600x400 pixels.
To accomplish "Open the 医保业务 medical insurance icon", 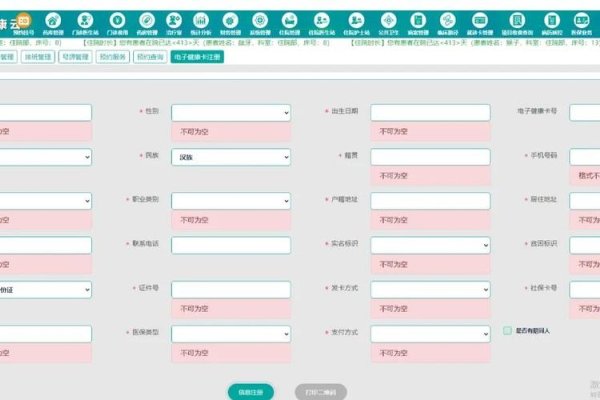I will point(581,24).
